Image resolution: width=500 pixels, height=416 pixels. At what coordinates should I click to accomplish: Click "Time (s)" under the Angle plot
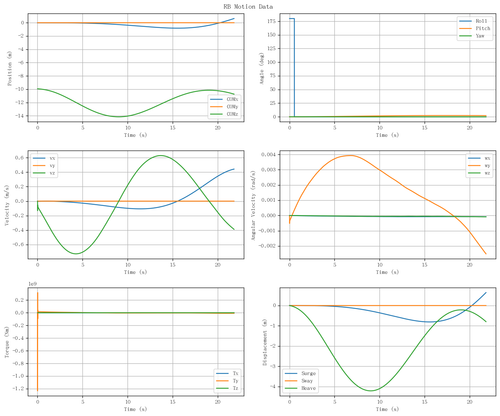pyautogui.click(x=388, y=135)
